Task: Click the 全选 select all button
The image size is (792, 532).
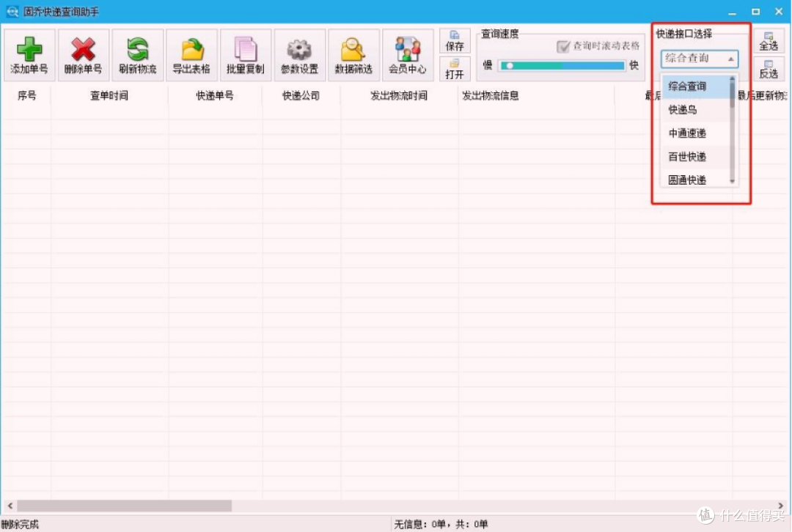Action: click(769, 41)
